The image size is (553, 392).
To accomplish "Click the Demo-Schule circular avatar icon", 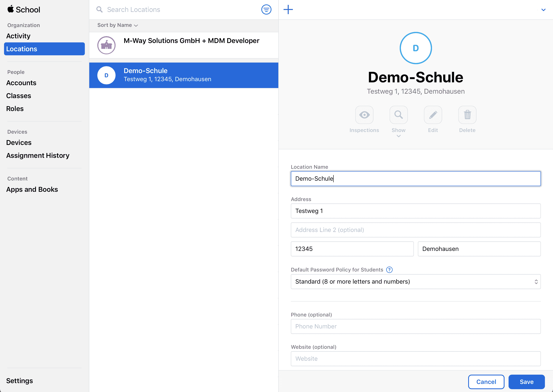I will 416,48.
